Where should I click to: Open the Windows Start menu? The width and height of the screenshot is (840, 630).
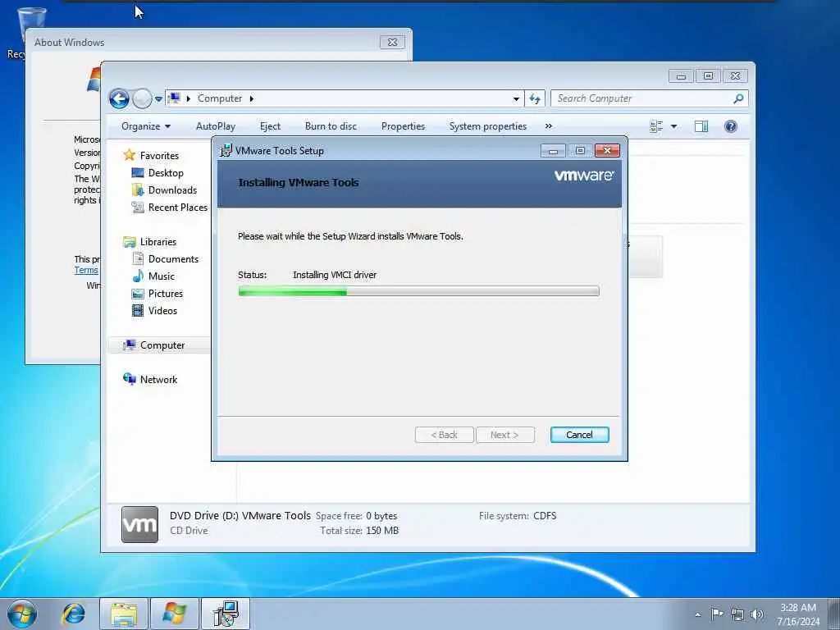pyautogui.click(x=22, y=614)
